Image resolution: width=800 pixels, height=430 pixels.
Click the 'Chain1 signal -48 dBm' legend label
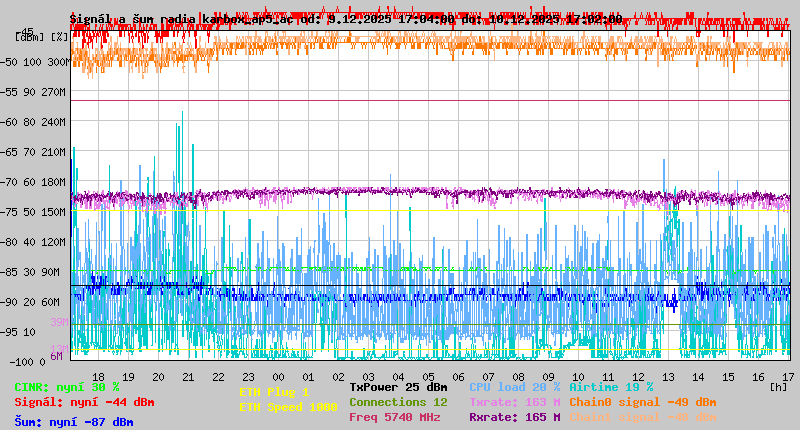click(x=643, y=417)
